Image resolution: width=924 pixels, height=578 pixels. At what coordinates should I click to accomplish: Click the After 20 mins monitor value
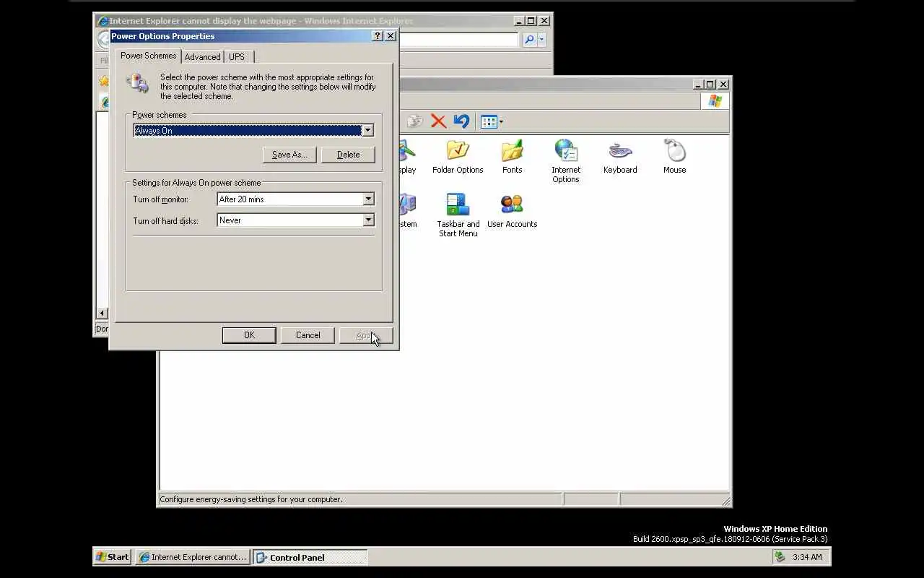click(289, 199)
